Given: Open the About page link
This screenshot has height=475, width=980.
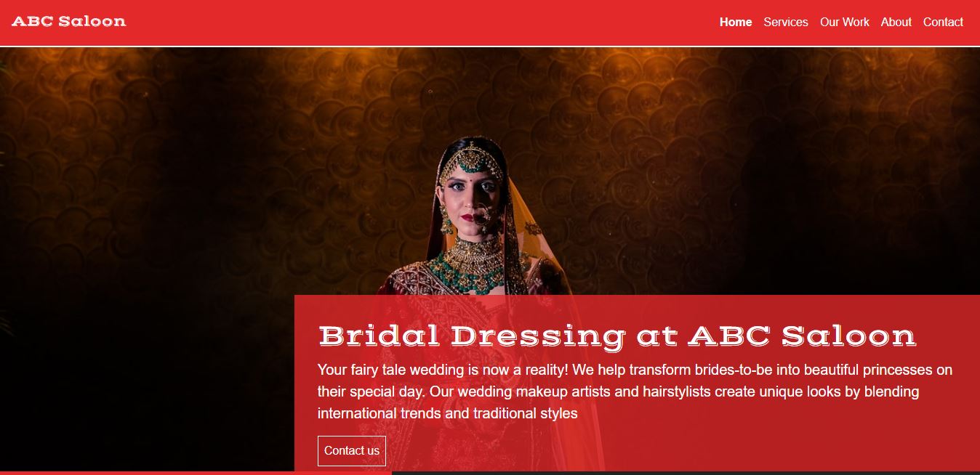Looking at the screenshot, I should [x=896, y=22].
